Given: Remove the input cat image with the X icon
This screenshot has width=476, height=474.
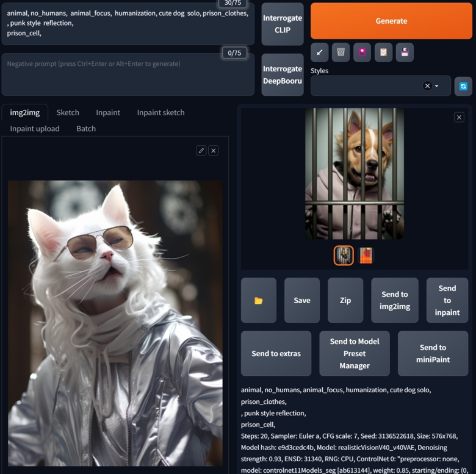Looking at the screenshot, I should [214, 151].
